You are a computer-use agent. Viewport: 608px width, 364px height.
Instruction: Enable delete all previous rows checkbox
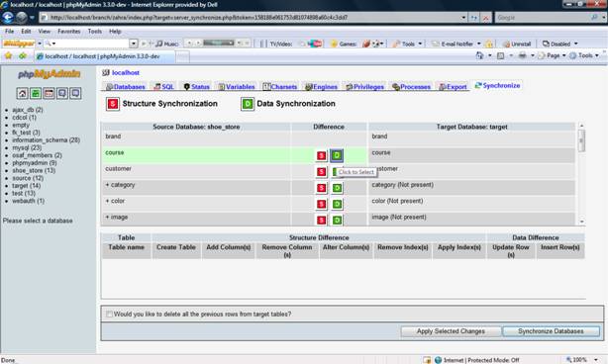(x=109, y=314)
